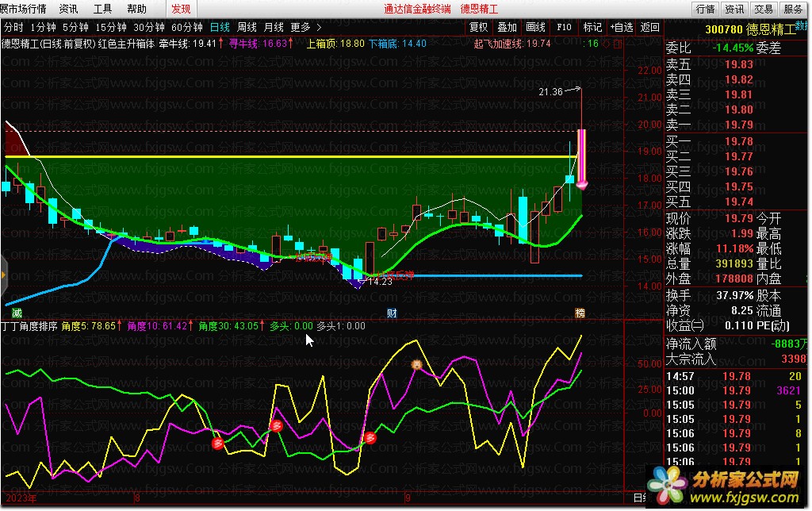
Task: Select the 60分钟 period
Action: coord(187,28)
